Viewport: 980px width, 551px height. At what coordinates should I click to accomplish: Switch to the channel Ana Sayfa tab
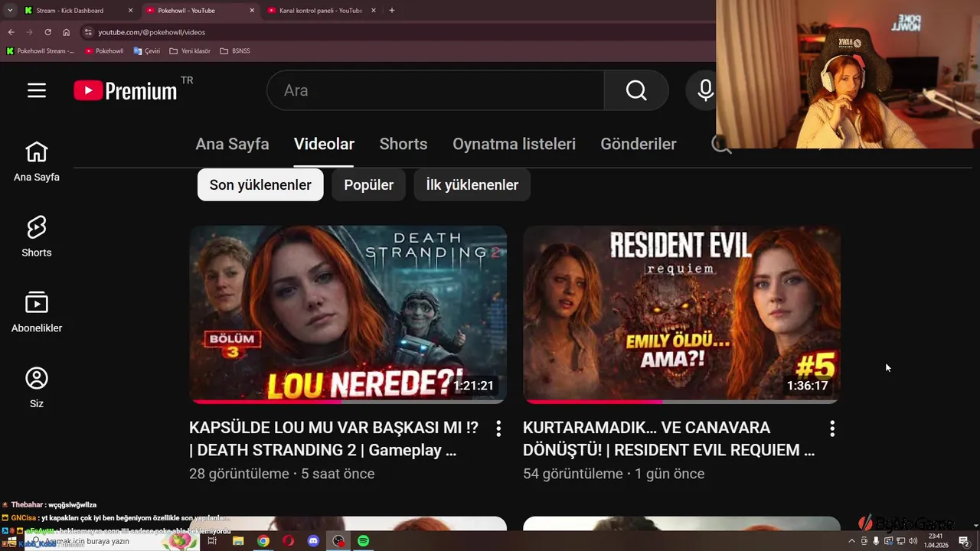[232, 144]
